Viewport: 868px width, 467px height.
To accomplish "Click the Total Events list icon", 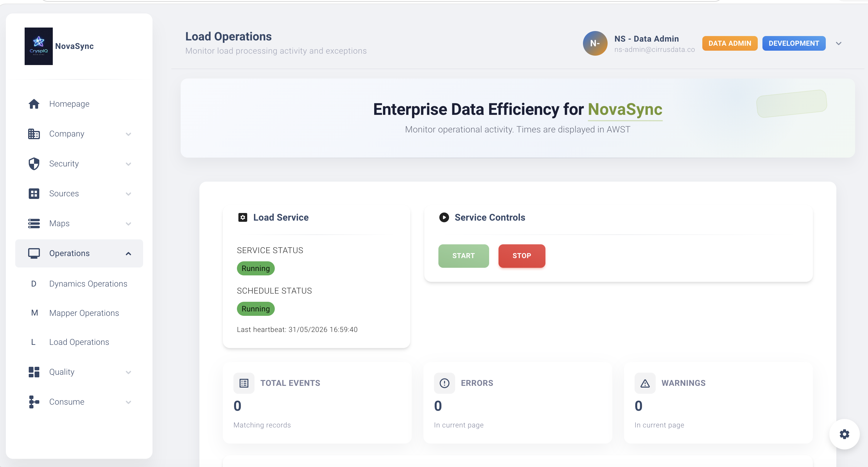I will (244, 383).
